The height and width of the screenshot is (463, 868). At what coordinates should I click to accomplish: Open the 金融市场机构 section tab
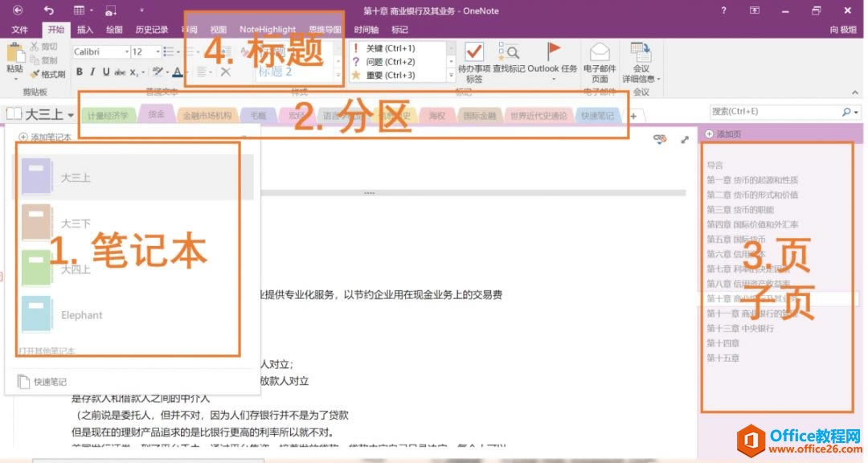pos(207,115)
